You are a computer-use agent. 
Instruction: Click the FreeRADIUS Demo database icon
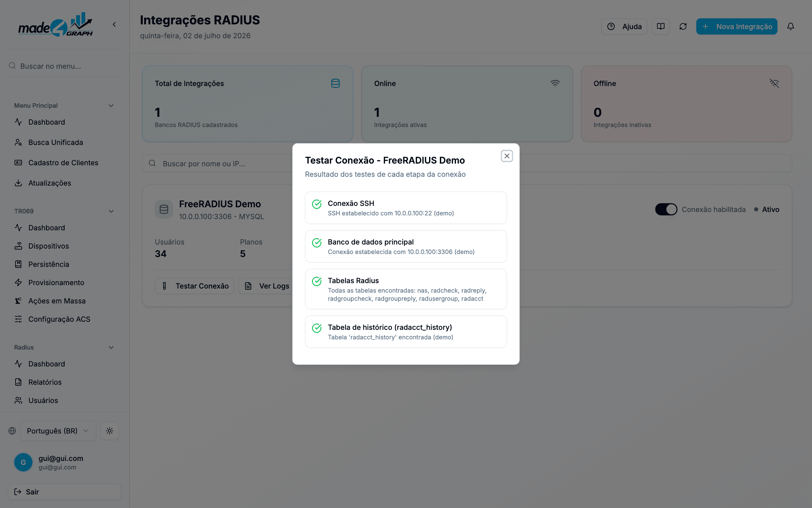click(x=164, y=209)
